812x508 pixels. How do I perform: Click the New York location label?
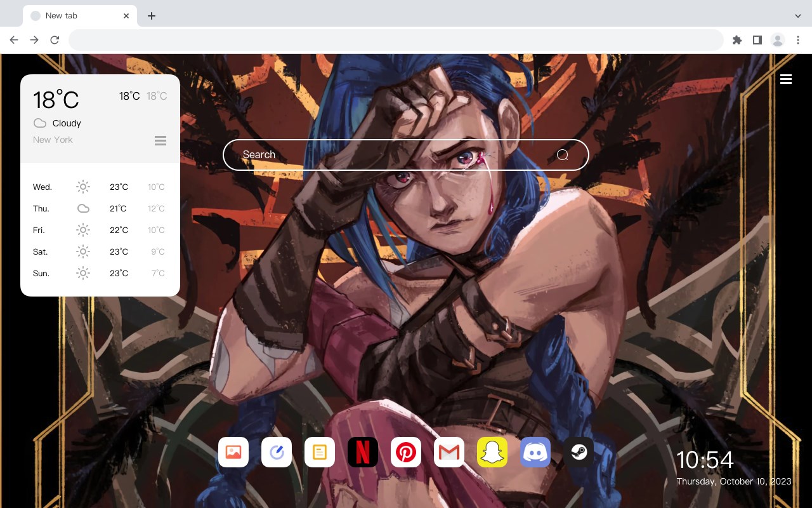coord(53,140)
